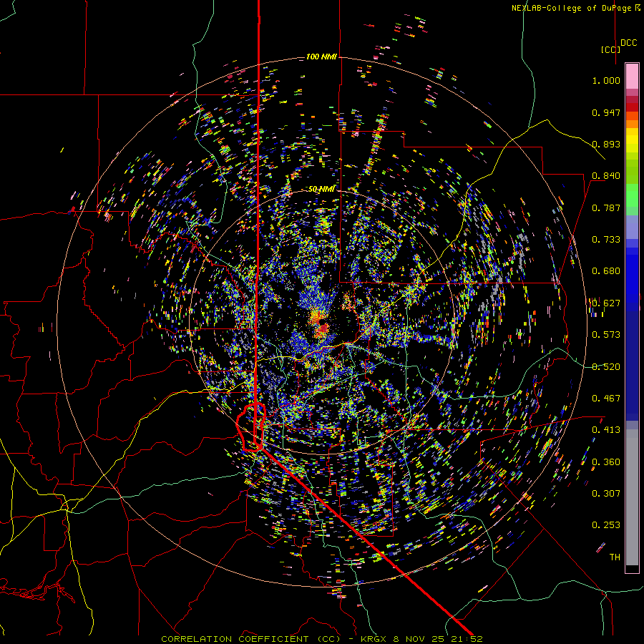Select the 0.627 color scale value
Screen dimensions: 644x644
tap(606, 303)
